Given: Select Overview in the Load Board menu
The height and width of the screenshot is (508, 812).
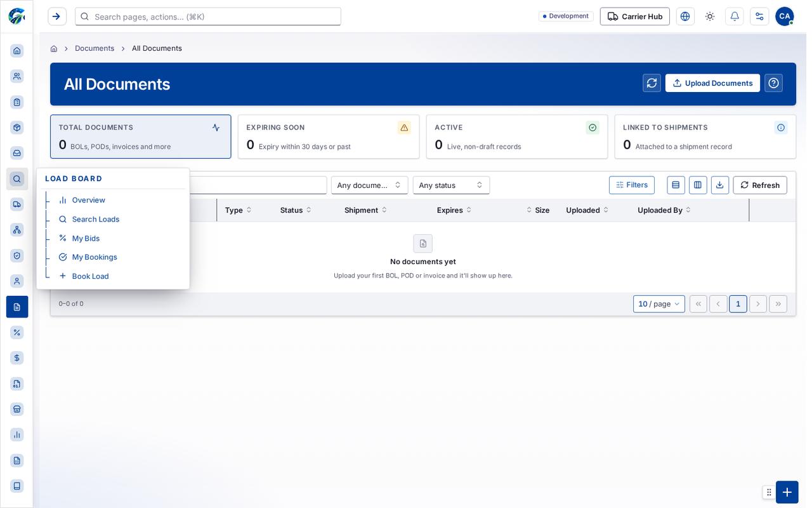Looking at the screenshot, I should (88, 200).
